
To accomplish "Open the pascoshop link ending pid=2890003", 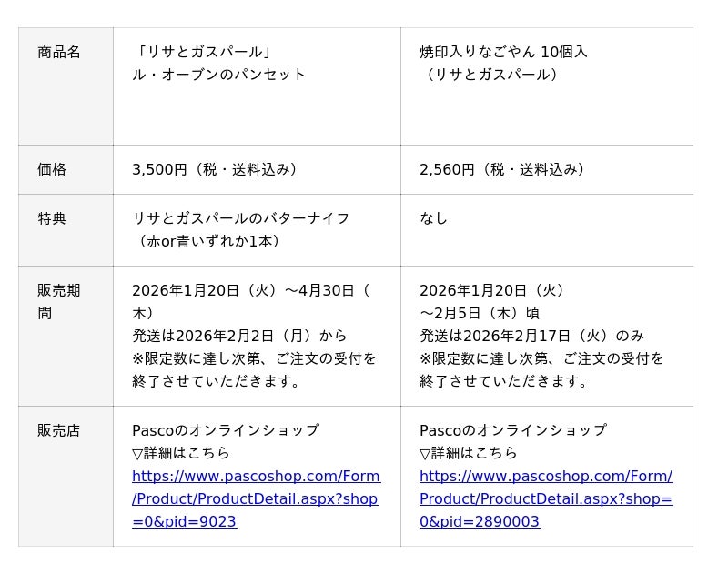I will coord(545,498).
